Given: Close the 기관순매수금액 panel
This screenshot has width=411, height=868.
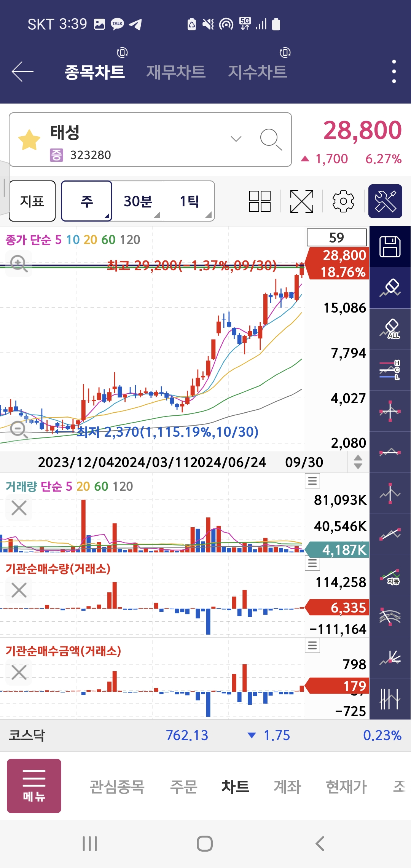Looking at the screenshot, I should (19, 672).
